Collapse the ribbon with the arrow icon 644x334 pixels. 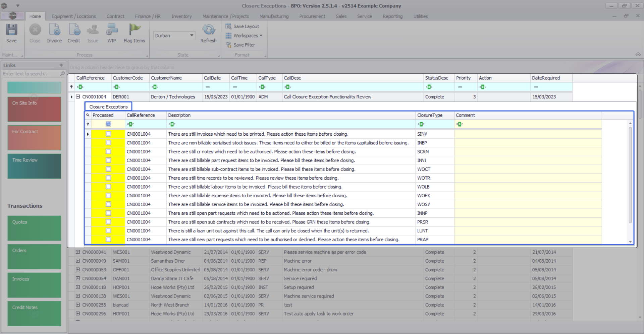[638, 54]
